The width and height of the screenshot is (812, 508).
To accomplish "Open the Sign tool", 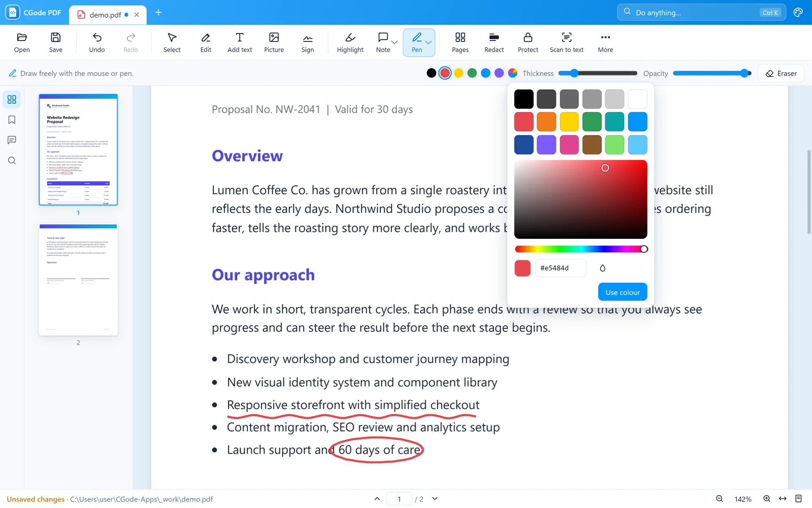I will click(307, 42).
